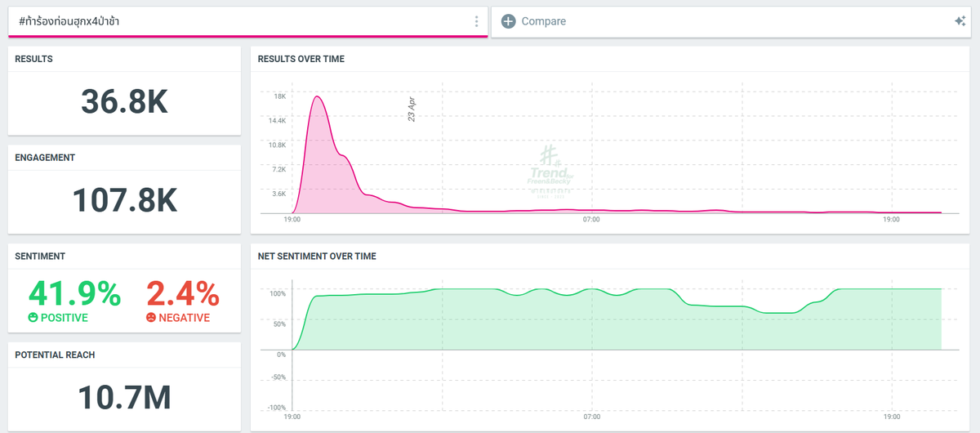Viewport: 980px width, 433px height.
Task: Click the 14.4K y-axis label
Action: point(278,121)
